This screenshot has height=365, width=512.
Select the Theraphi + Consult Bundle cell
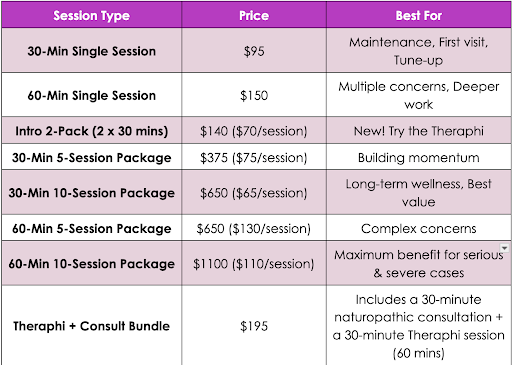[x=92, y=325]
